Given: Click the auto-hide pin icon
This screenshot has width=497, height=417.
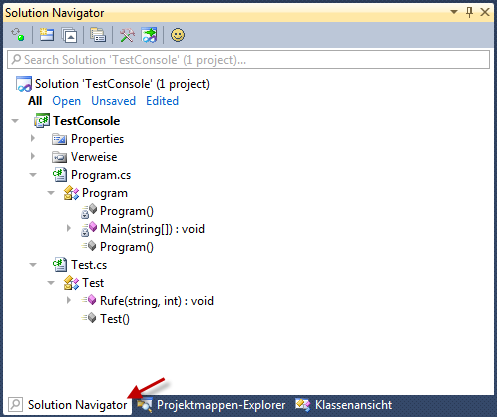Looking at the screenshot, I should [x=469, y=12].
